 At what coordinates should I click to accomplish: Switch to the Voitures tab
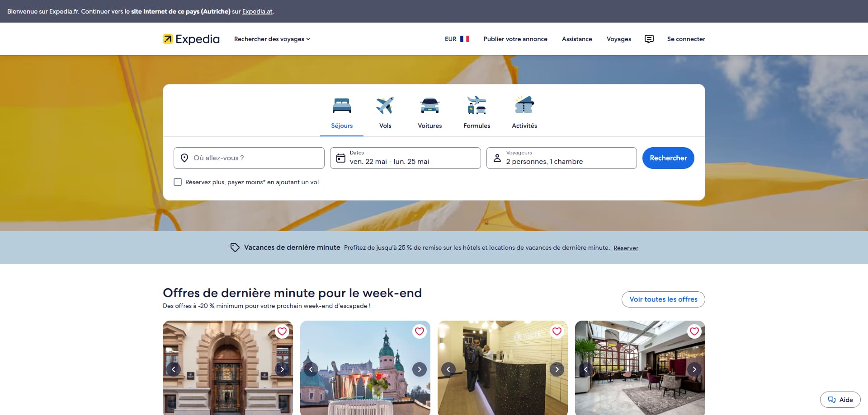coord(429,113)
